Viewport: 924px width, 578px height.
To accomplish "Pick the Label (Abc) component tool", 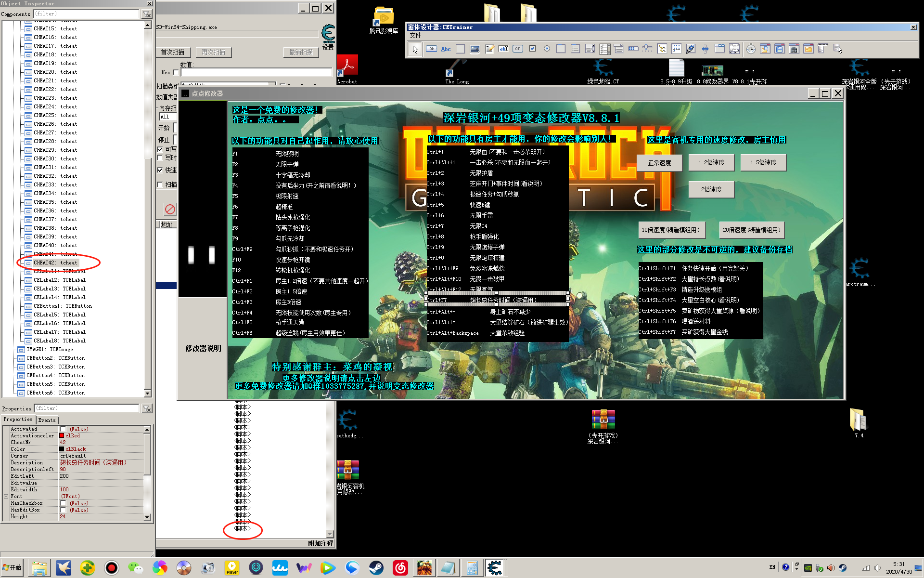I will pos(446,49).
